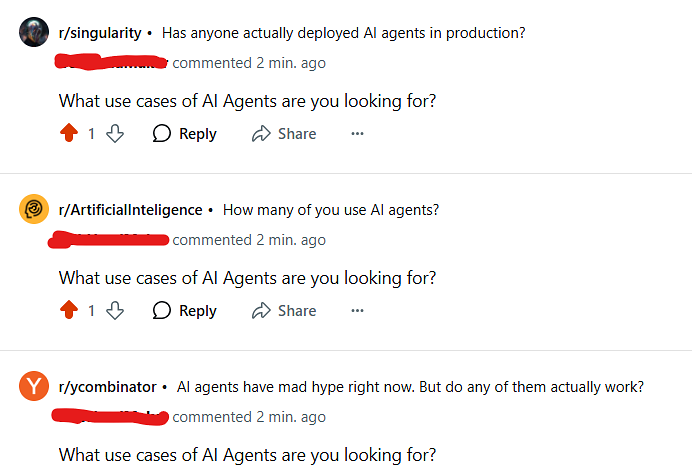
Task: Click the r/singularity subreddit avatar
Action: (x=35, y=33)
